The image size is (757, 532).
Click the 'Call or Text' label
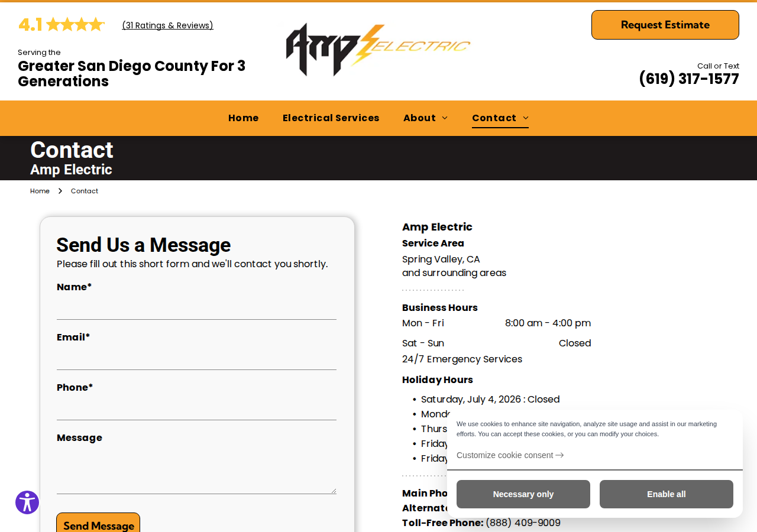(718, 66)
